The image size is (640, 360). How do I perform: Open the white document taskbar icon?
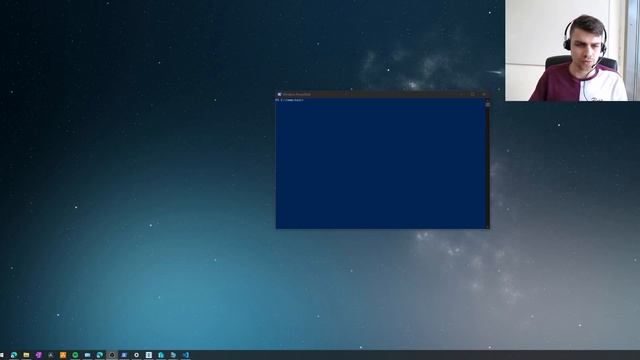[x=149, y=355]
